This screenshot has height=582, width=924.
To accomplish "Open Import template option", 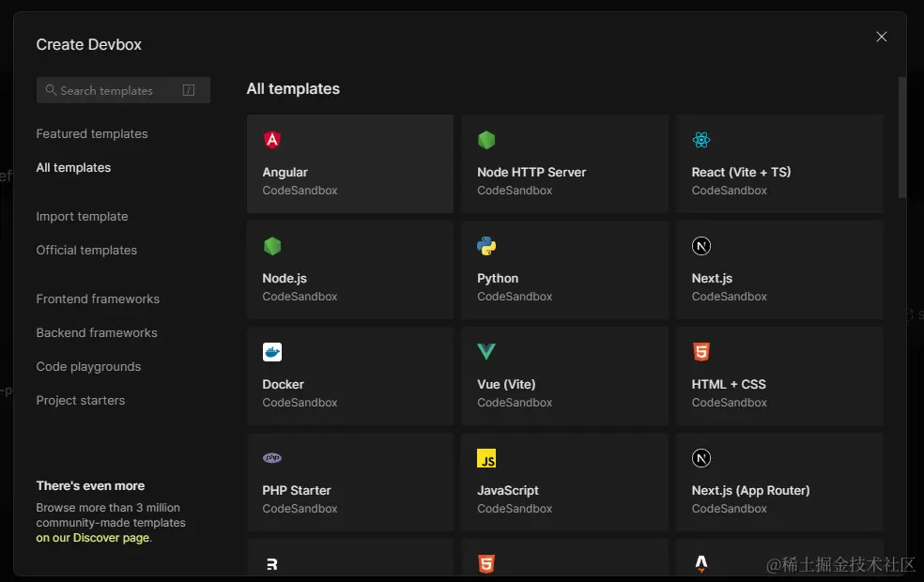I will click(x=82, y=216).
